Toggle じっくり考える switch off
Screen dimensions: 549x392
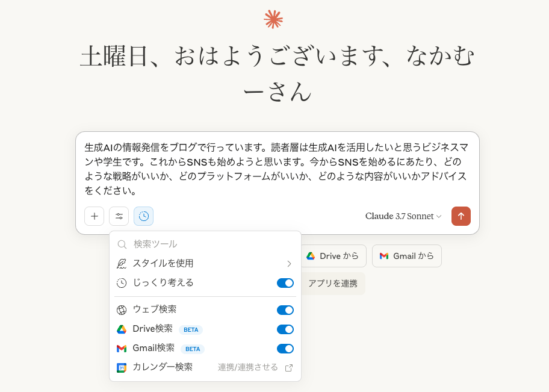point(285,283)
